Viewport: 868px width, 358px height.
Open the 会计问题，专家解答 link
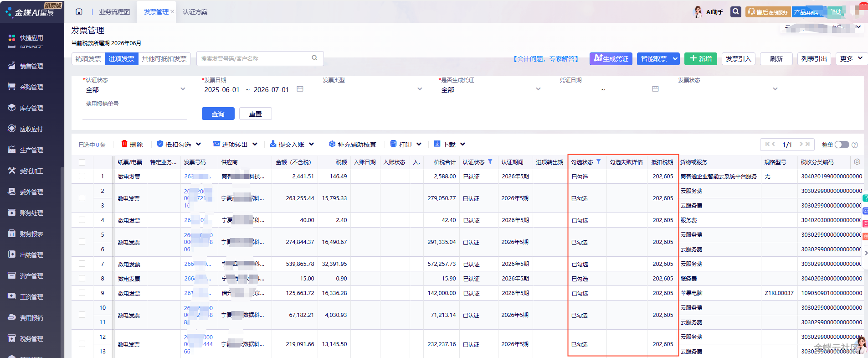coord(546,59)
